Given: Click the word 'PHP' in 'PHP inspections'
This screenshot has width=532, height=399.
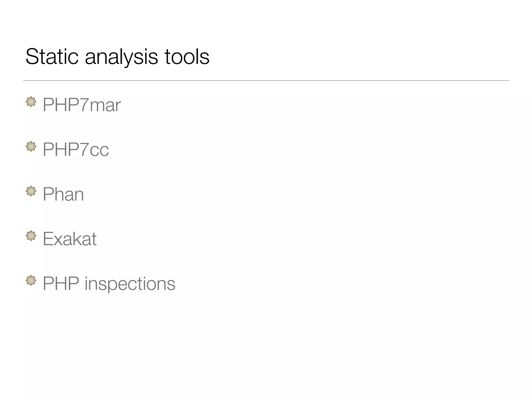Looking at the screenshot, I should click(61, 283).
